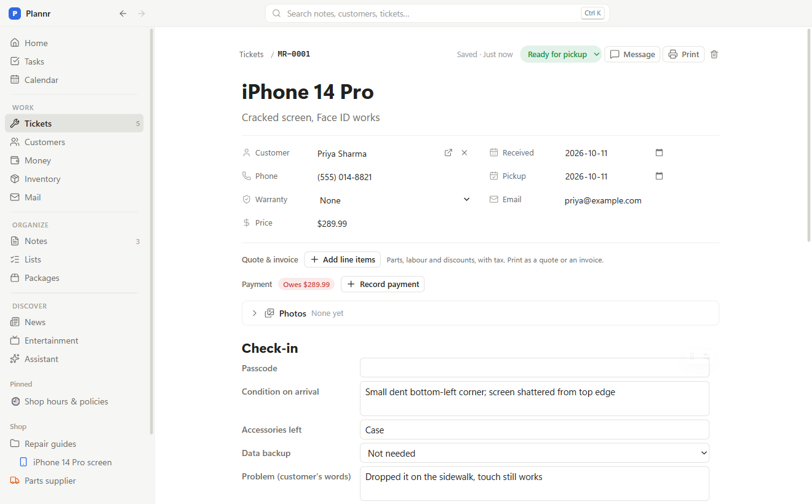Click the Accessories left field

pyautogui.click(x=535, y=430)
